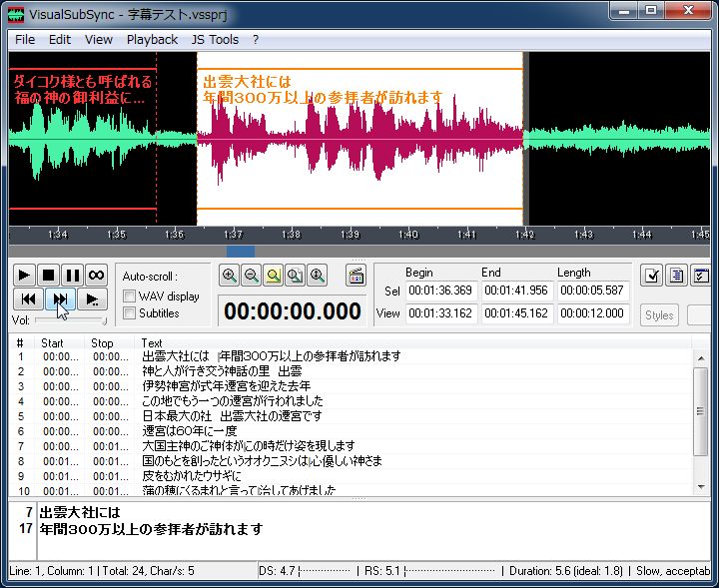Select subtitle row 9 皮をむかれたウサギに
719x588 pixels.
tap(351, 476)
